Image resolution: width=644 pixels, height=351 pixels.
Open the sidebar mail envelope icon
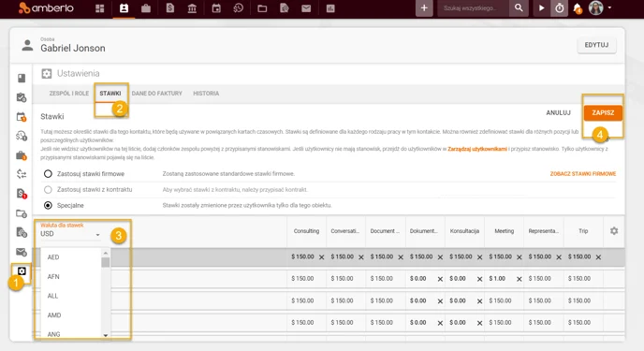click(x=22, y=252)
